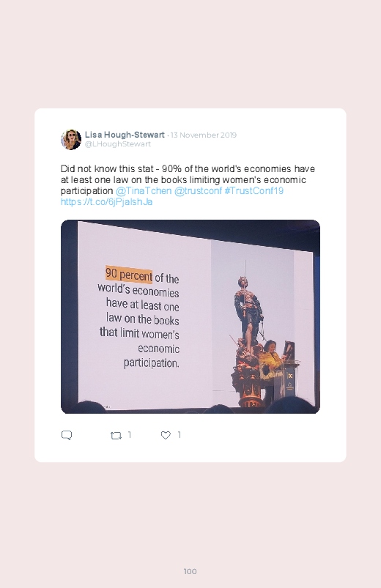Click the 13 November 2019 timestamp
The width and height of the screenshot is (381, 588).
click(204, 135)
